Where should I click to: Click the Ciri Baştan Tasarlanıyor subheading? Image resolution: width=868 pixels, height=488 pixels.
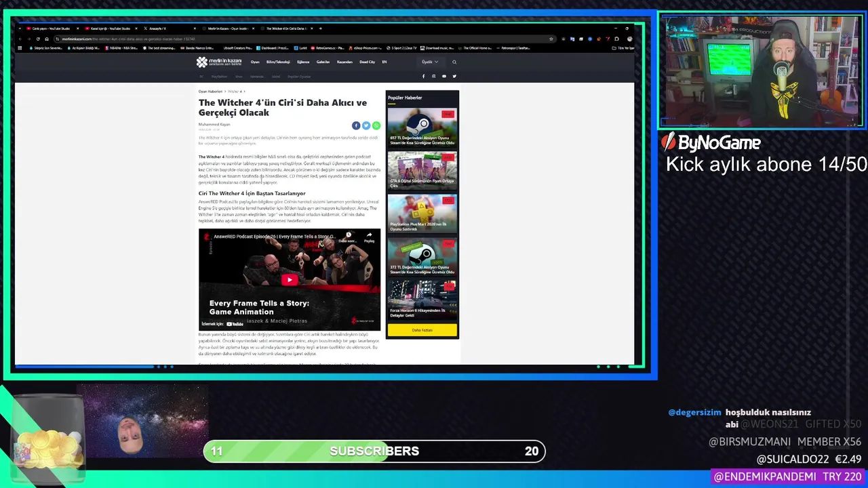(252, 193)
